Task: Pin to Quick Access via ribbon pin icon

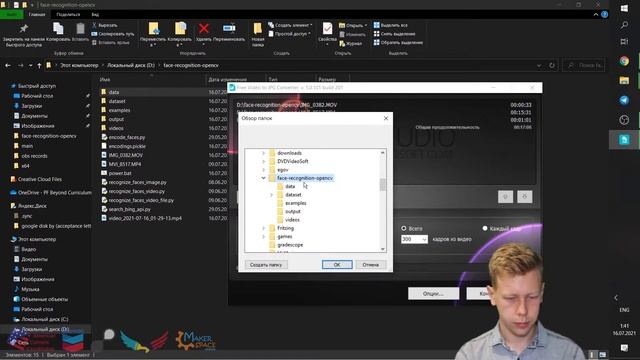Action: (x=23, y=29)
